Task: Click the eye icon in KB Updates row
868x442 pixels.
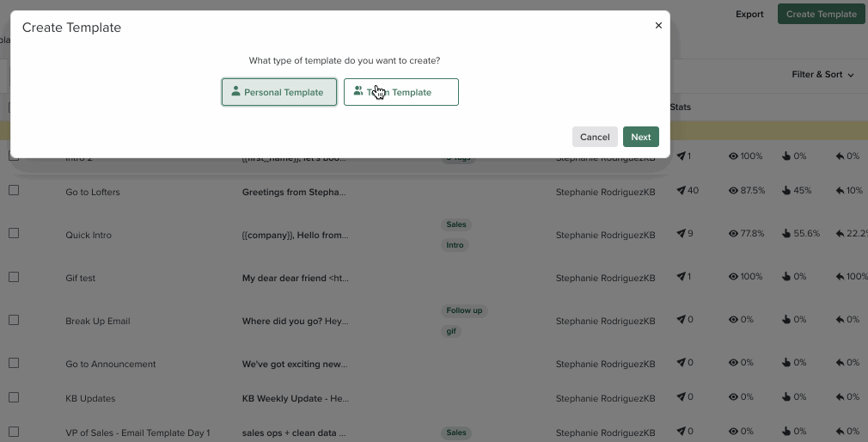Action: point(734,397)
